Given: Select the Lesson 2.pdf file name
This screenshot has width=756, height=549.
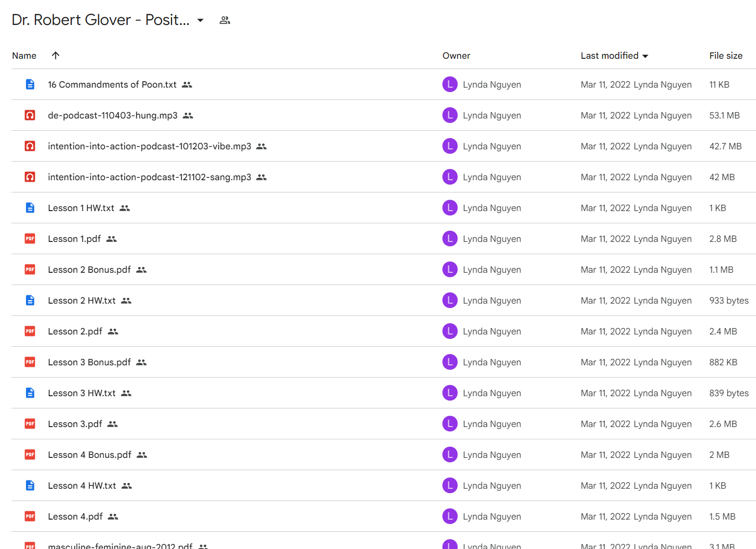Looking at the screenshot, I should point(75,332).
